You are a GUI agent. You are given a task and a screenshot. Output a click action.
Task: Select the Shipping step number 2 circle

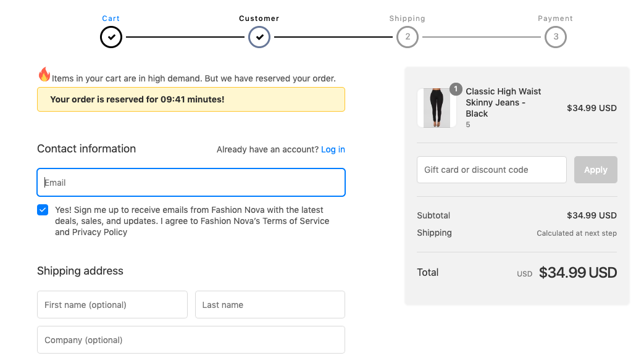[408, 37]
